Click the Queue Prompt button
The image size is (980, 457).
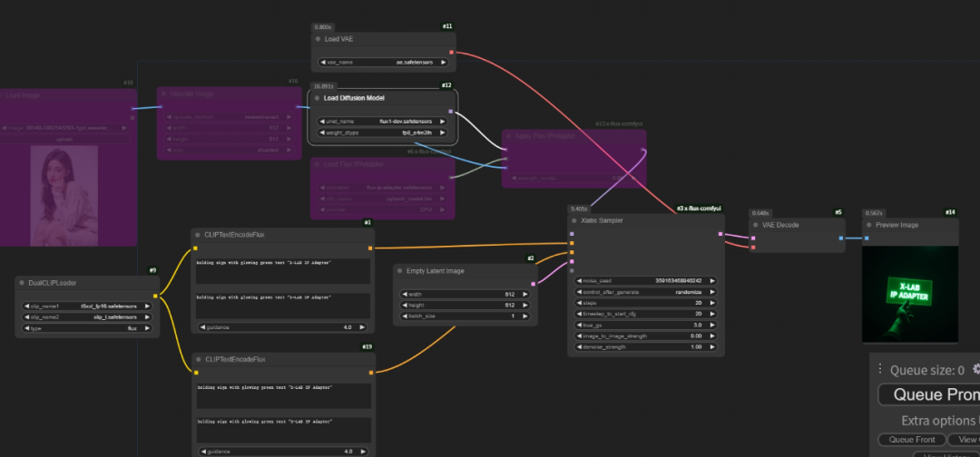(x=929, y=394)
